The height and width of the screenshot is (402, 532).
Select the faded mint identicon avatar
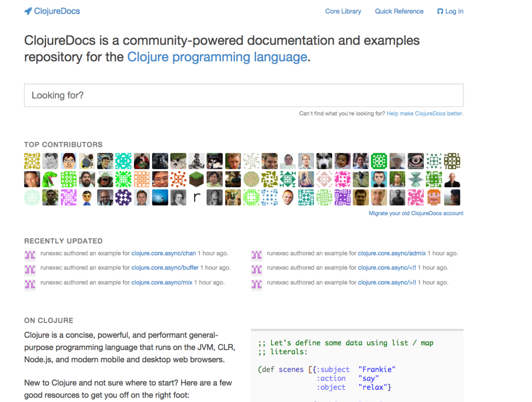pos(32,197)
